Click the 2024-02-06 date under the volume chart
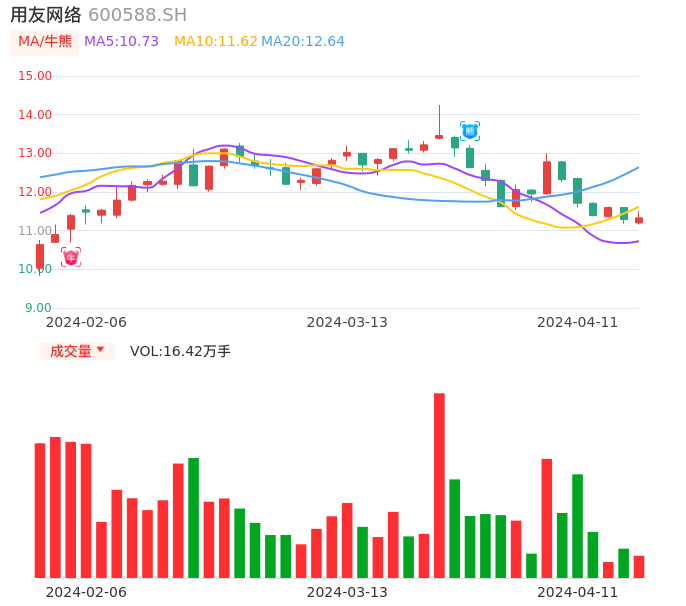The height and width of the screenshot is (606, 686). coord(86,593)
